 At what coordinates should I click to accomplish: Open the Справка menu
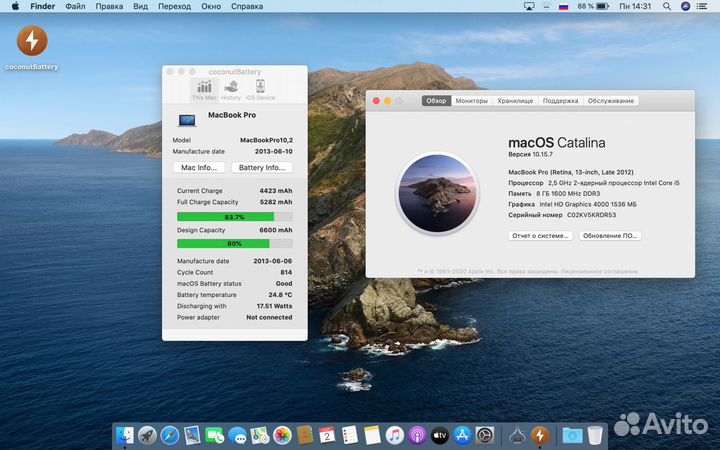tap(247, 6)
